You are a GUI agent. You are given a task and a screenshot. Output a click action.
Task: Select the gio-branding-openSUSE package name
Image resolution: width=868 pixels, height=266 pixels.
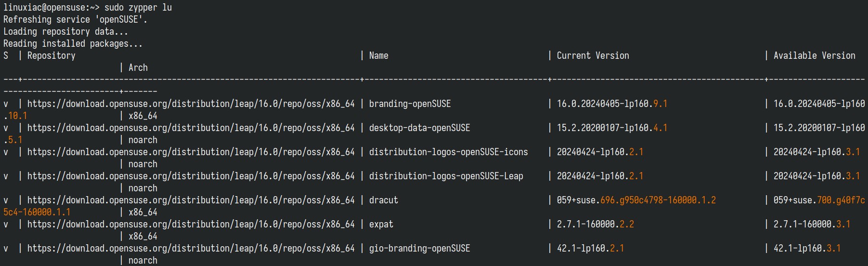click(x=419, y=248)
